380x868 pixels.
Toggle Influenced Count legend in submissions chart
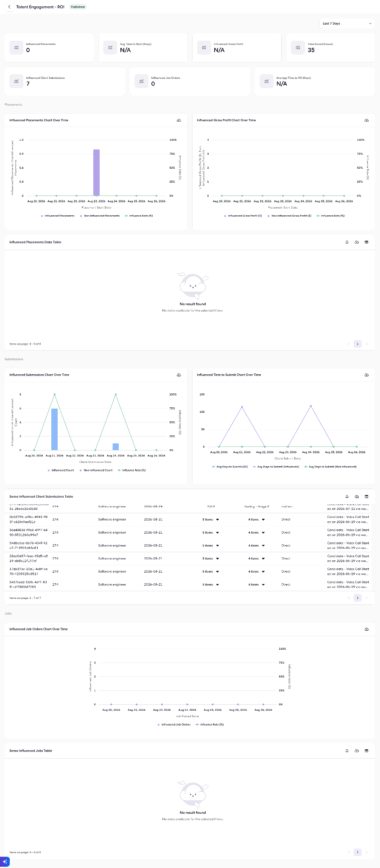pos(61,470)
